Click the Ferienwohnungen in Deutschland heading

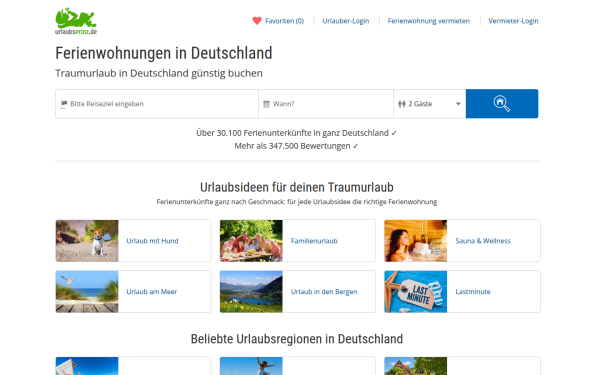pos(163,53)
